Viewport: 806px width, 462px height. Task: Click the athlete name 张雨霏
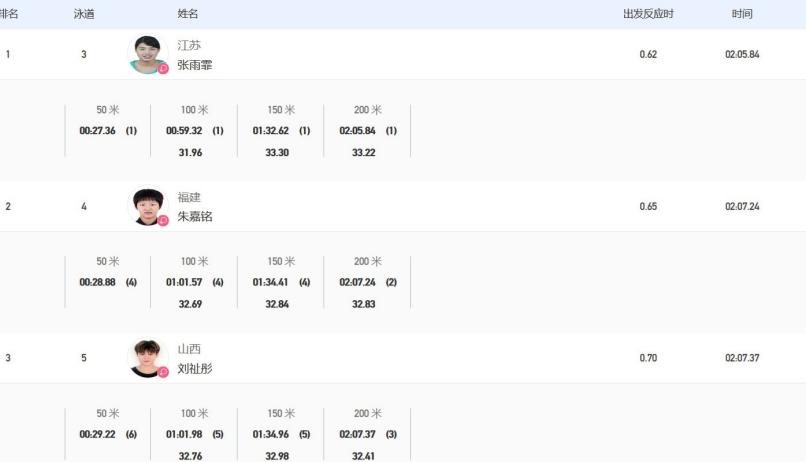[195, 65]
